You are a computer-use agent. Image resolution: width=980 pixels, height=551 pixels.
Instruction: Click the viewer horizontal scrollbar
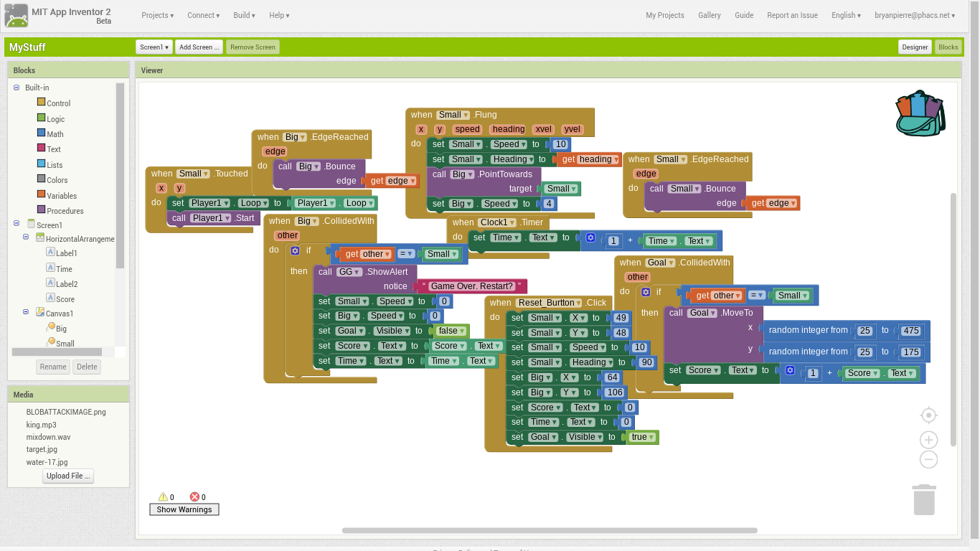(549, 531)
